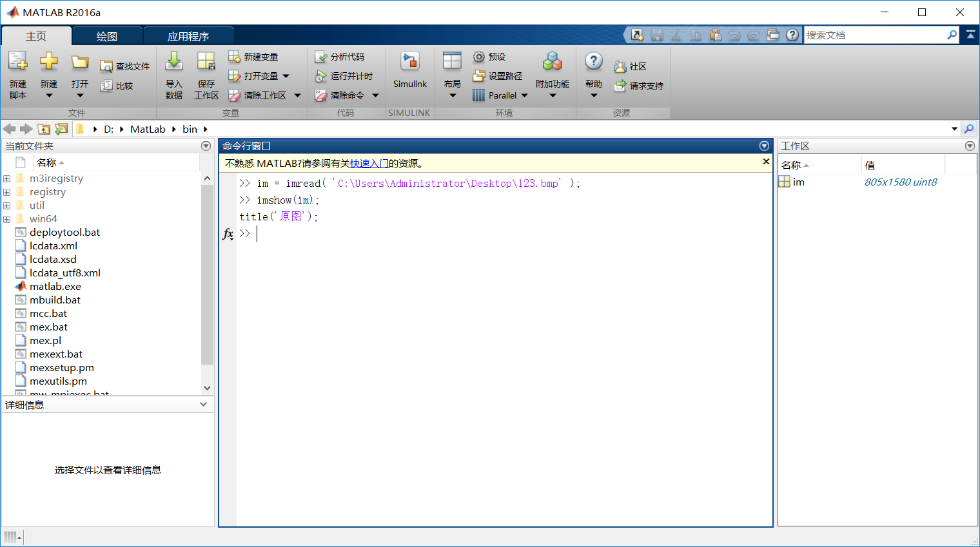Viewport: 980px width, 547px height.
Task: Click the search magnifier in address bar
Action: (969, 129)
